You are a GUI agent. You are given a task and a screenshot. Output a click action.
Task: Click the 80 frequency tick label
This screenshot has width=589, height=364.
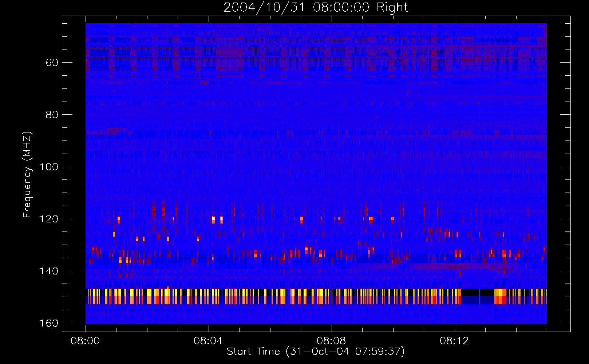[x=52, y=115]
